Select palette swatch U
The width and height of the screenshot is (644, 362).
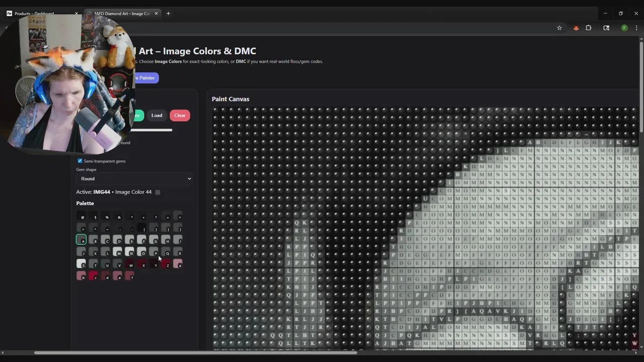pos(105,263)
